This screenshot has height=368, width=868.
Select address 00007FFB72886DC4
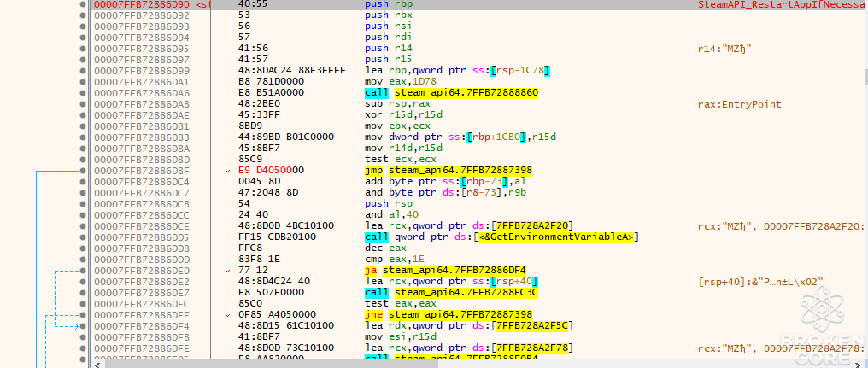(141, 182)
